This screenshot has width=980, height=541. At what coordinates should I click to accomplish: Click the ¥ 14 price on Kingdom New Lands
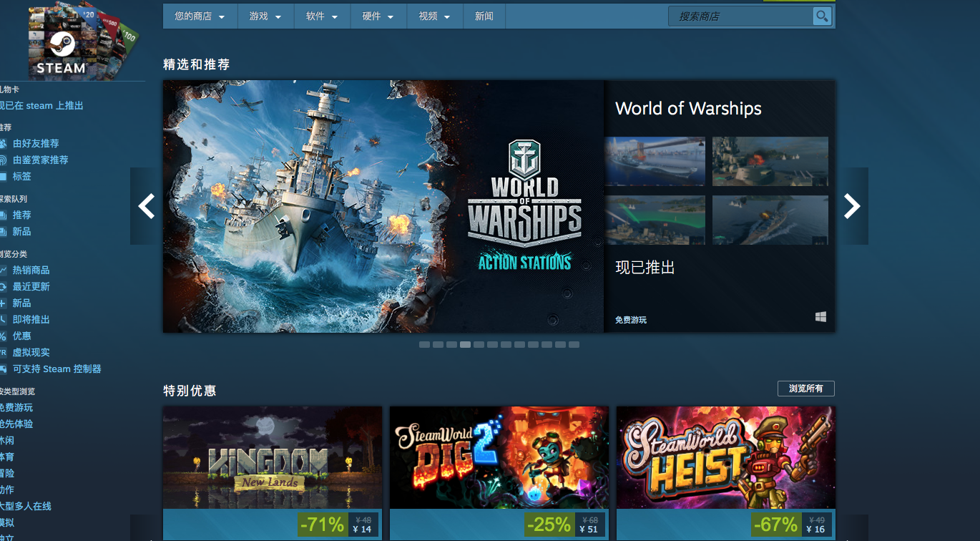click(x=362, y=530)
